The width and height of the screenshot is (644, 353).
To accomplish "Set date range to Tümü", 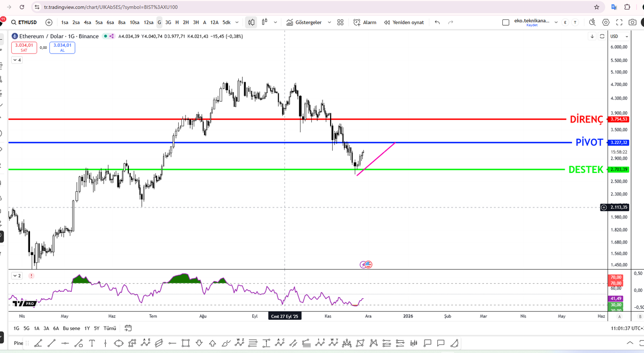I will 109,328.
